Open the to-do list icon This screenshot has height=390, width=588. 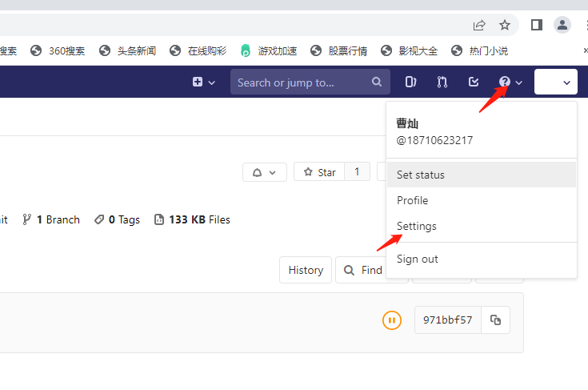click(x=474, y=82)
